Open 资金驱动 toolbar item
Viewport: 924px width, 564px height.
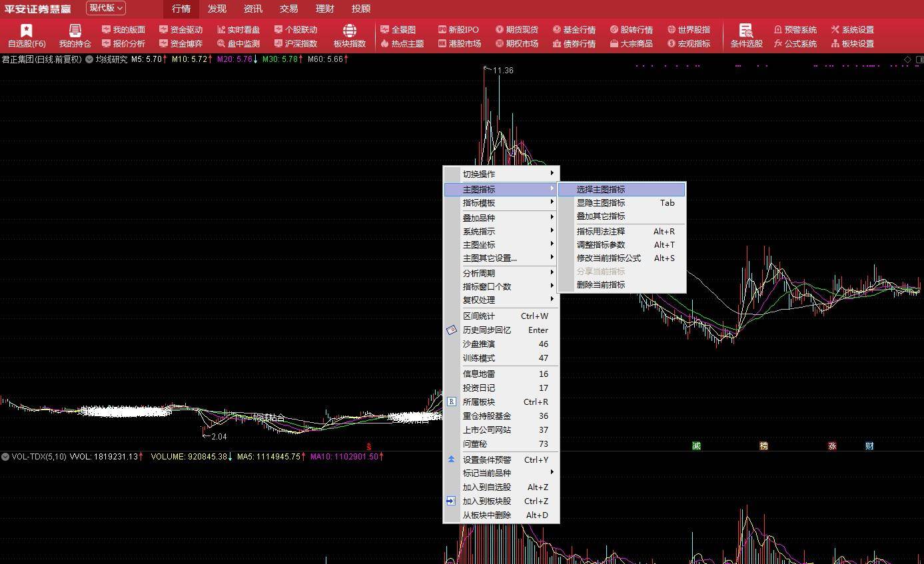coord(181,29)
